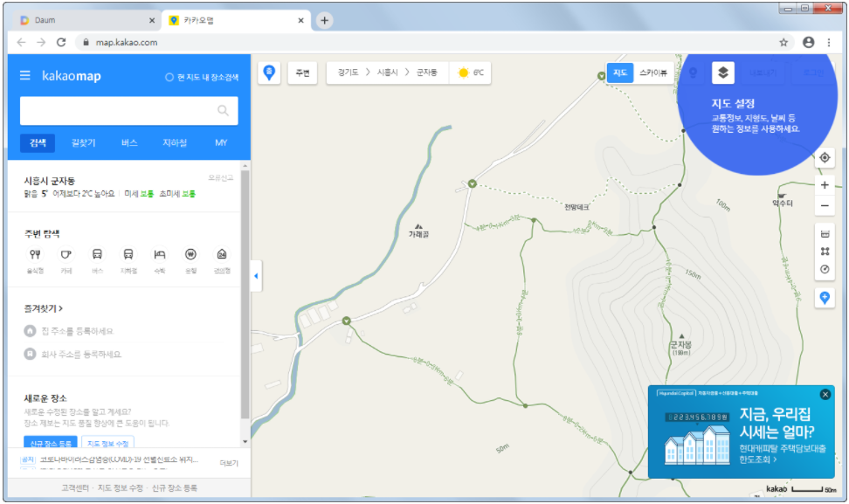This screenshot has height=504, width=849.
Task: Switch to the Daum browser tab
Action: point(86,20)
